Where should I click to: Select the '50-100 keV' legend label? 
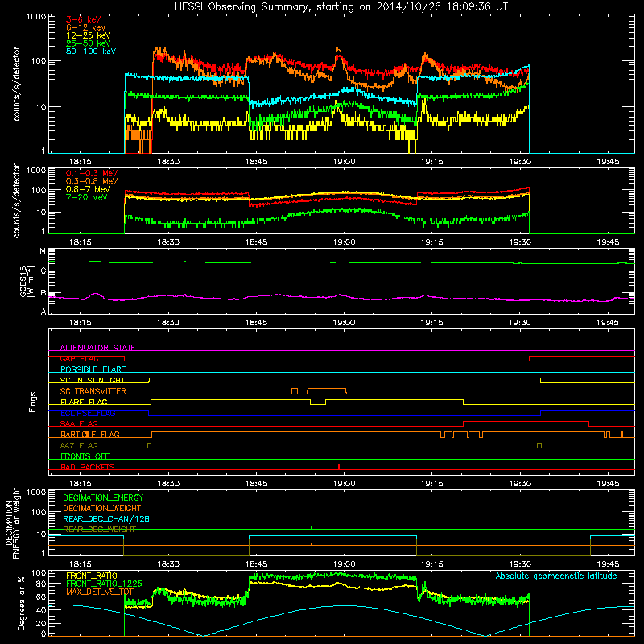coord(91,52)
